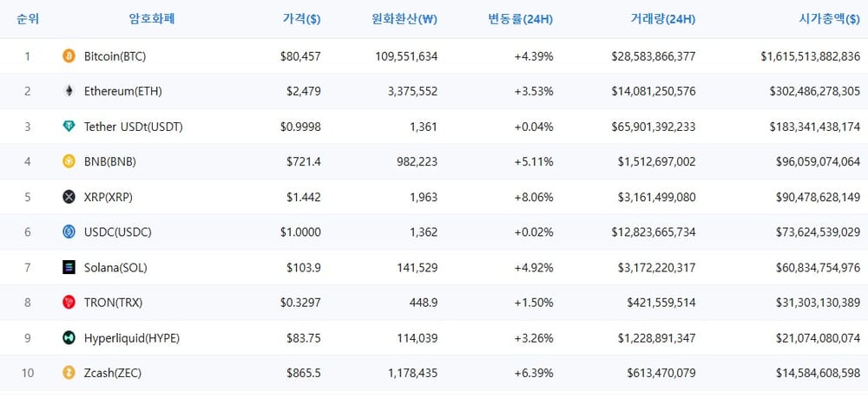Sort by the 순위 column header
868x398 pixels.
coord(28,19)
